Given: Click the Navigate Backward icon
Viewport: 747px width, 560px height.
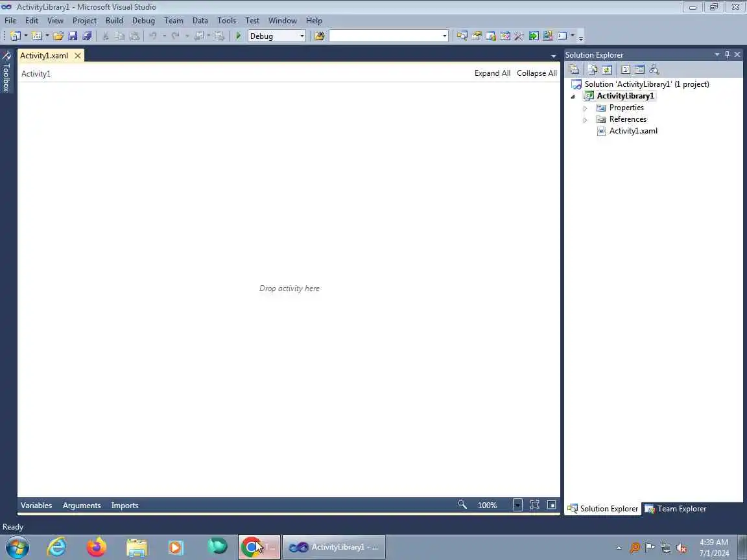Looking at the screenshot, I should point(199,36).
